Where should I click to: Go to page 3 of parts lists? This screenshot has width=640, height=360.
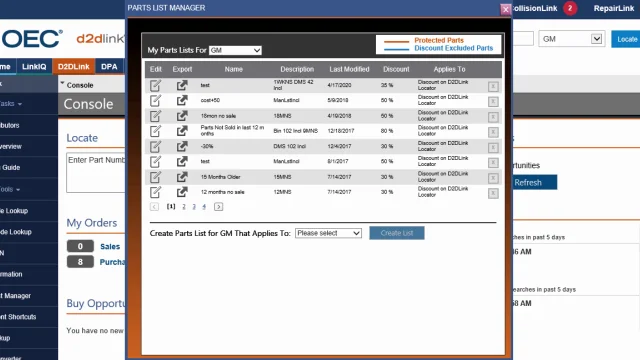[194, 207]
